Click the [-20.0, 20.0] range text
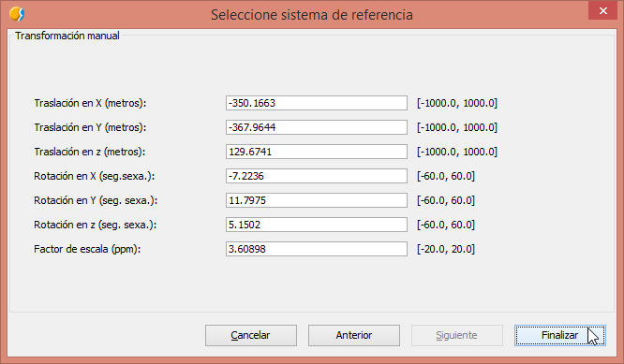Image resolution: width=624 pixels, height=364 pixels. [446, 249]
